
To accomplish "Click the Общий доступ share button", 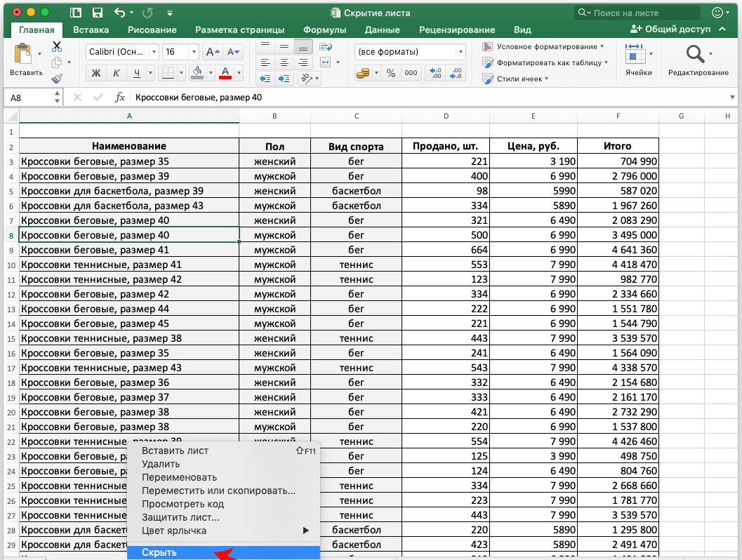I will click(x=671, y=29).
